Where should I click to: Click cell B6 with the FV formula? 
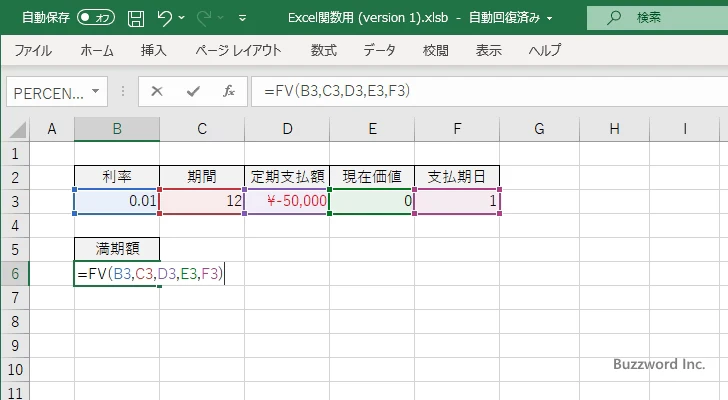[x=117, y=274]
